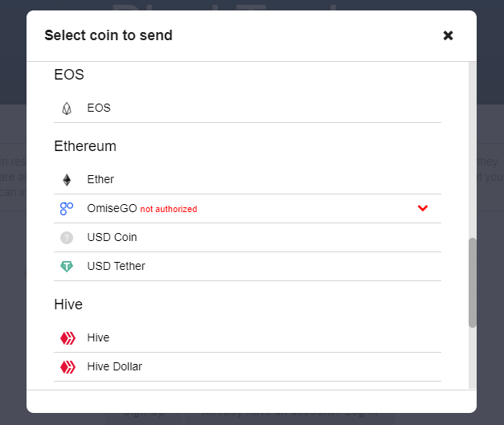This screenshot has height=425, width=504.
Task: Choose Ether from the coin list
Action: point(248,180)
